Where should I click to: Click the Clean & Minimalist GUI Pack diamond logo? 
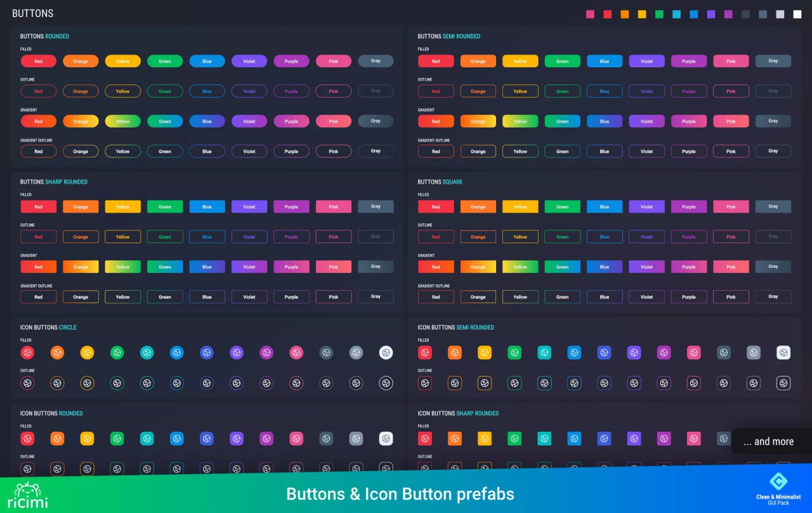[x=779, y=482]
